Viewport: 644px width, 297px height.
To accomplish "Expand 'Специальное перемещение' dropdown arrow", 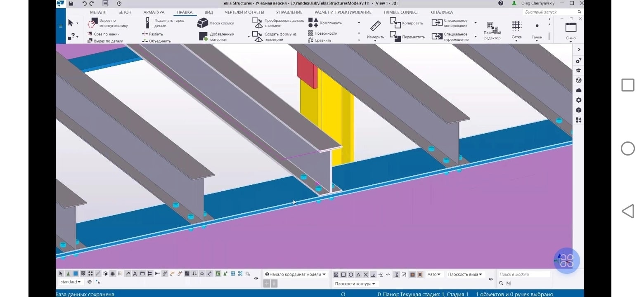I will pyautogui.click(x=476, y=37).
